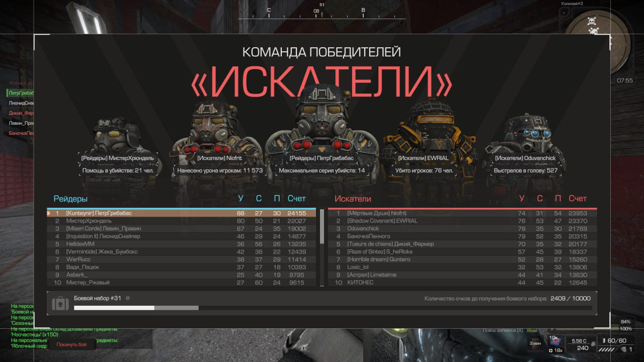Click the score 24155 in Raiders table

click(x=296, y=213)
